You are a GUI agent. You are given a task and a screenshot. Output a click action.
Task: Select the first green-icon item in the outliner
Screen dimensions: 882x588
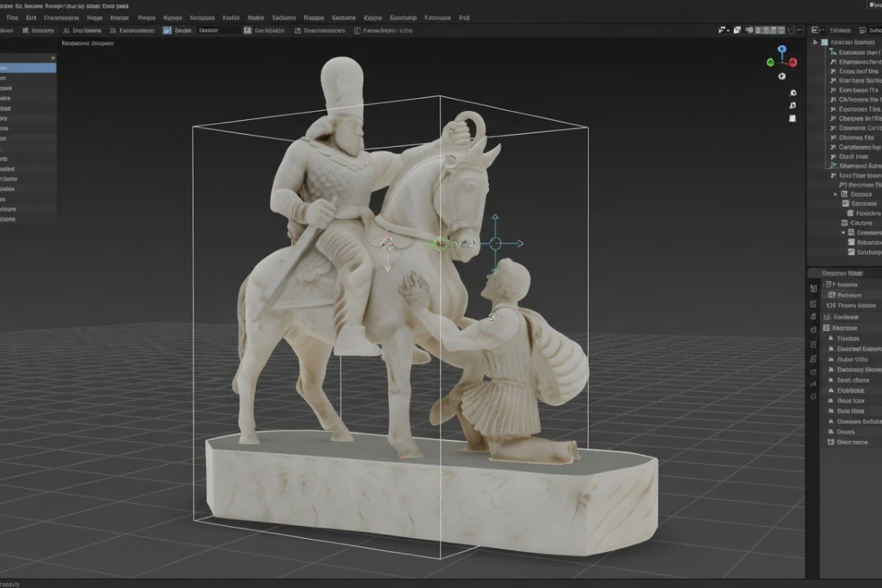833,52
